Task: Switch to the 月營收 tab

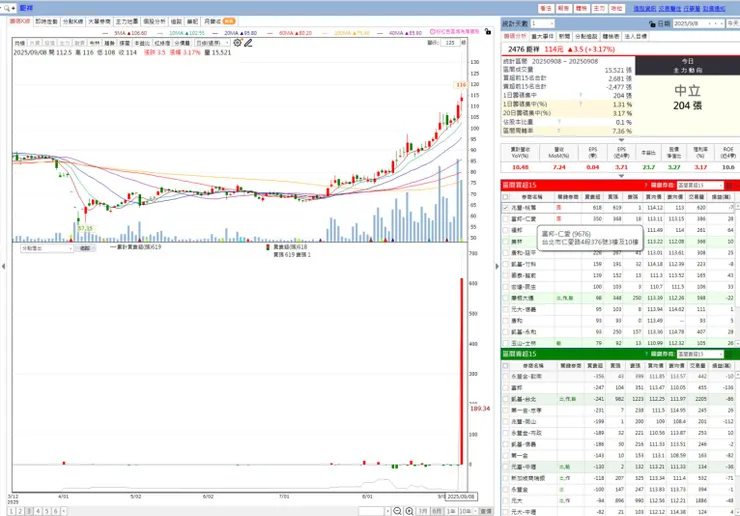Action: point(219,21)
